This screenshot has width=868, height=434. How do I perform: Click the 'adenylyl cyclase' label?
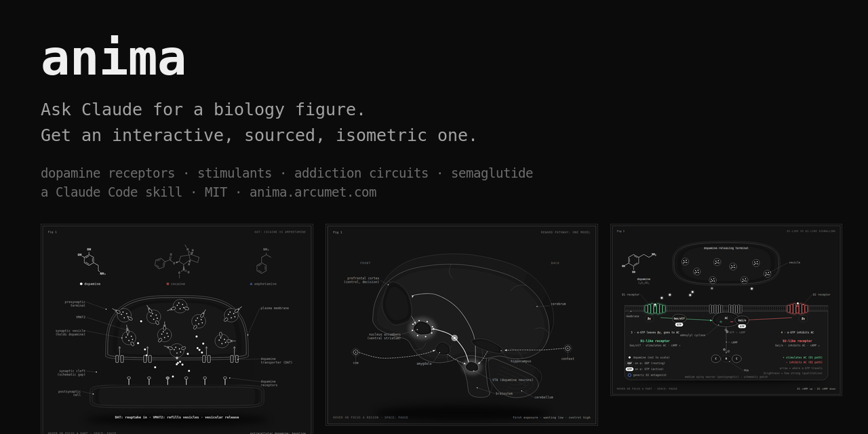pos(693,335)
